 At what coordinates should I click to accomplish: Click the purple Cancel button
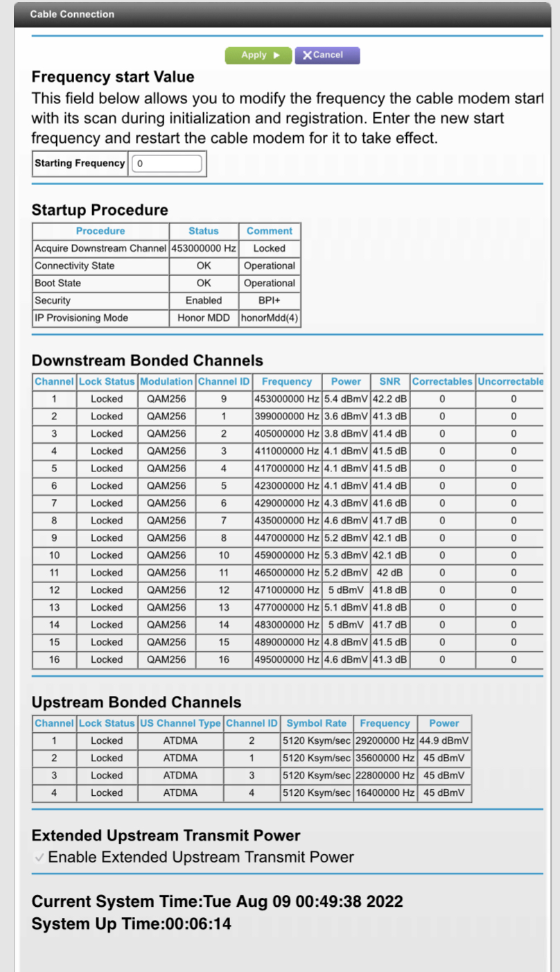click(327, 55)
